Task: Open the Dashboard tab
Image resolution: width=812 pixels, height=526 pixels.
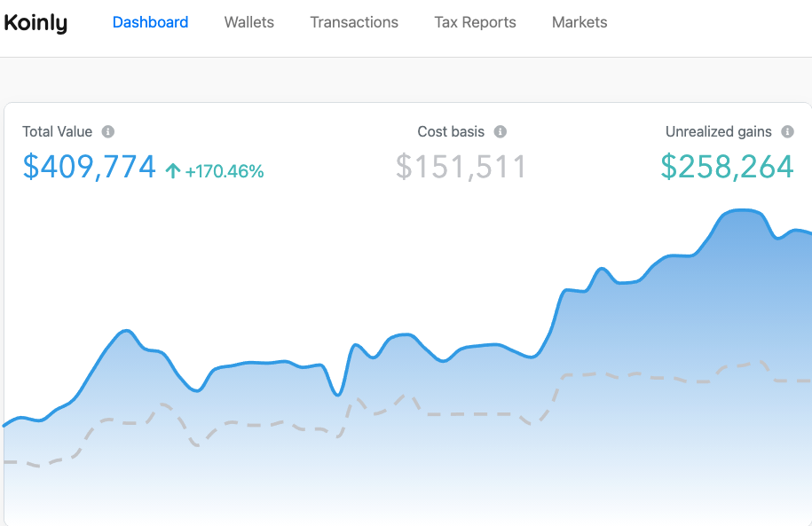Action: click(150, 23)
